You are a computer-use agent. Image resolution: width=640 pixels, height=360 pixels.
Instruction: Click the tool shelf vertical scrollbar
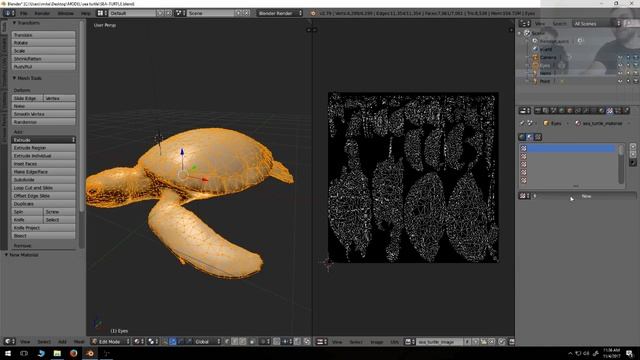82,116
